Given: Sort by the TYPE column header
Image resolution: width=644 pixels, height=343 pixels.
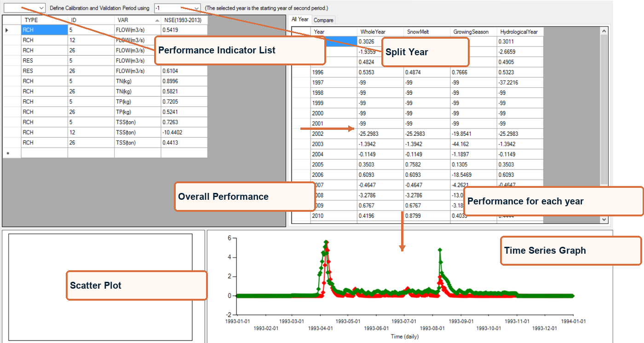Looking at the screenshot, I should pyautogui.click(x=45, y=20).
